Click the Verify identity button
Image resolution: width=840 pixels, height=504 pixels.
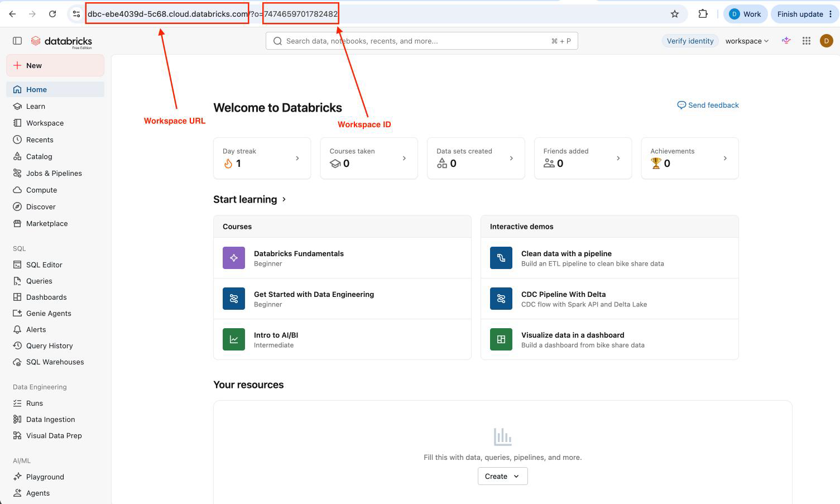[690, 41]
